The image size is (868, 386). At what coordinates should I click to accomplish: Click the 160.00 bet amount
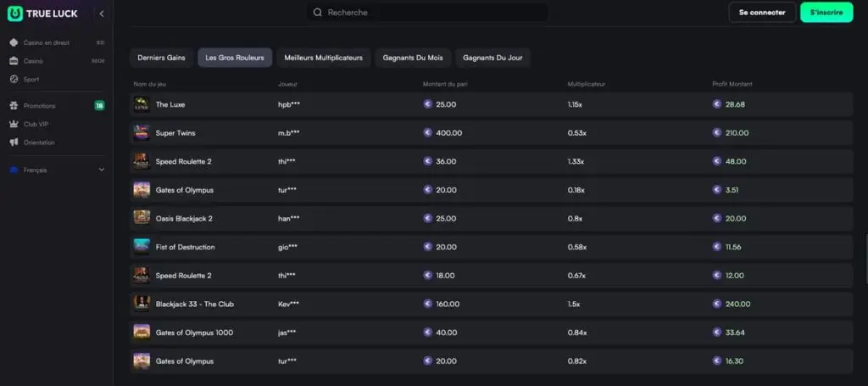(x=448, y=304)
